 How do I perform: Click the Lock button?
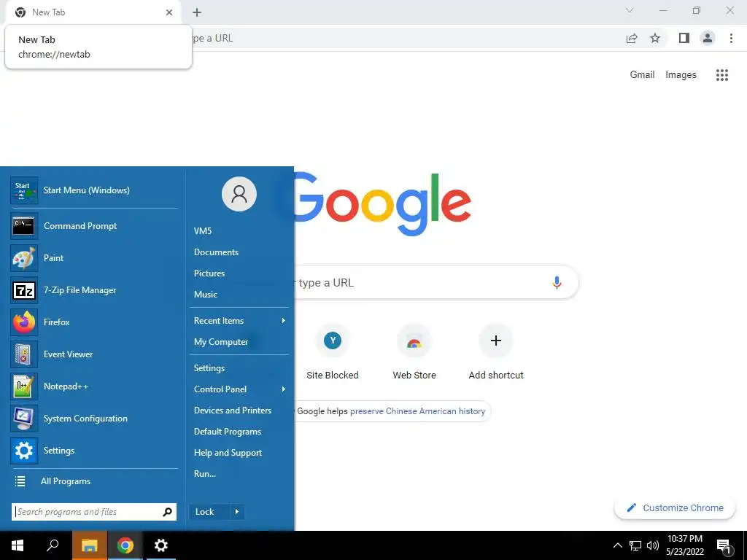click(x=209, y=512)
